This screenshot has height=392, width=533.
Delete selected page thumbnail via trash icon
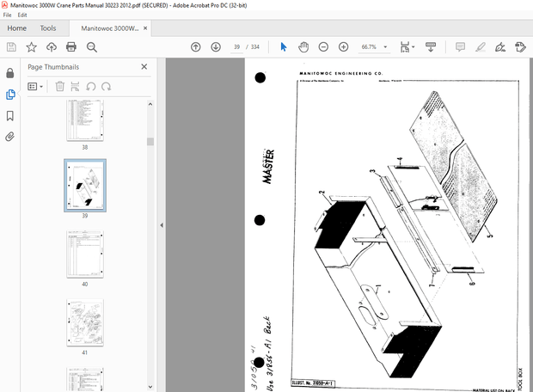coord(60,86)
